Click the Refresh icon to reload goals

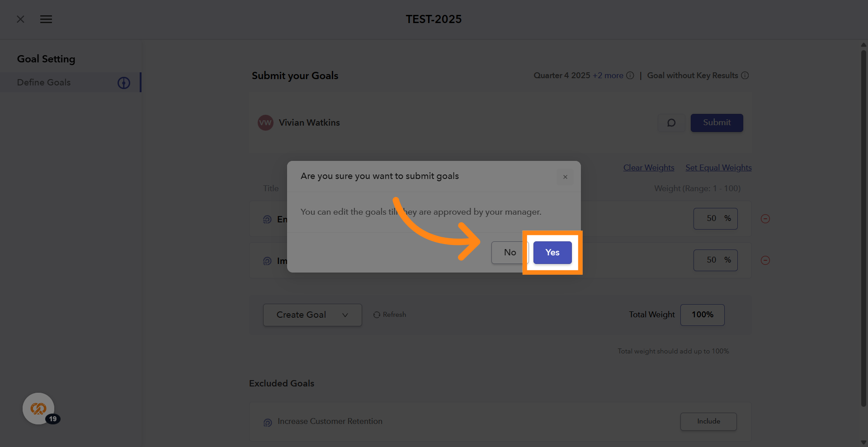pos(377,315)
